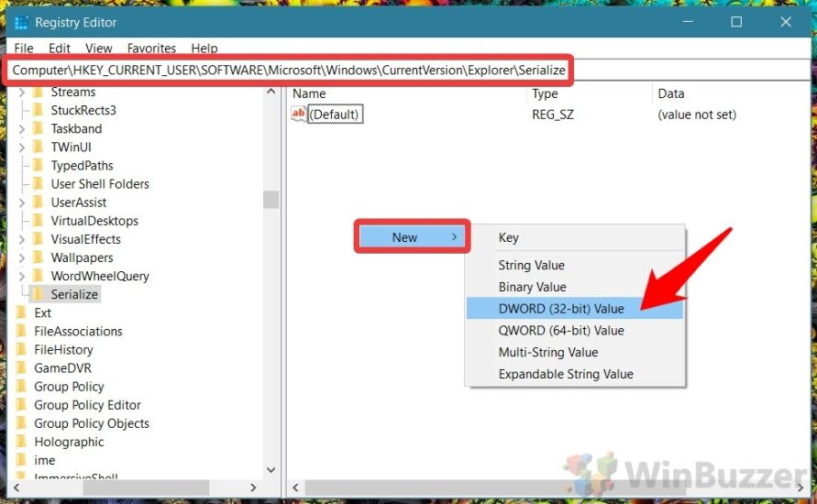Click the FileHistory folder icon
This screenshot has height=504, width=817.
pyautogui.click(x=21, y=350)
